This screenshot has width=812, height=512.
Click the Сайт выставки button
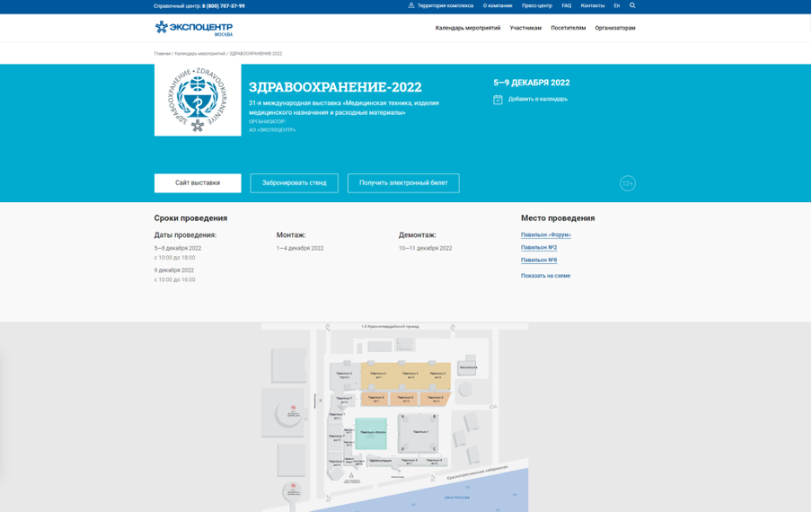[x=198, y=182]
